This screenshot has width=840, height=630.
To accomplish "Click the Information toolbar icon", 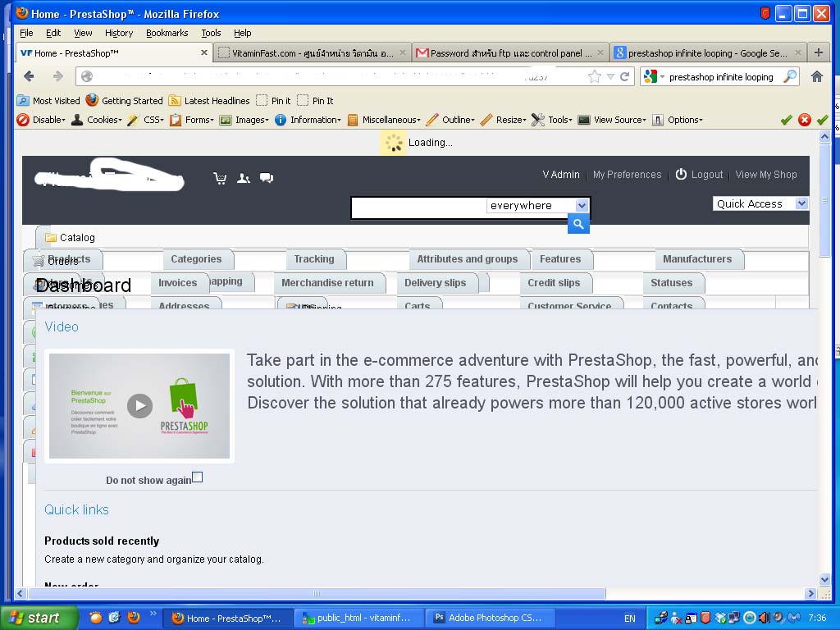I will tap(281, 120).
